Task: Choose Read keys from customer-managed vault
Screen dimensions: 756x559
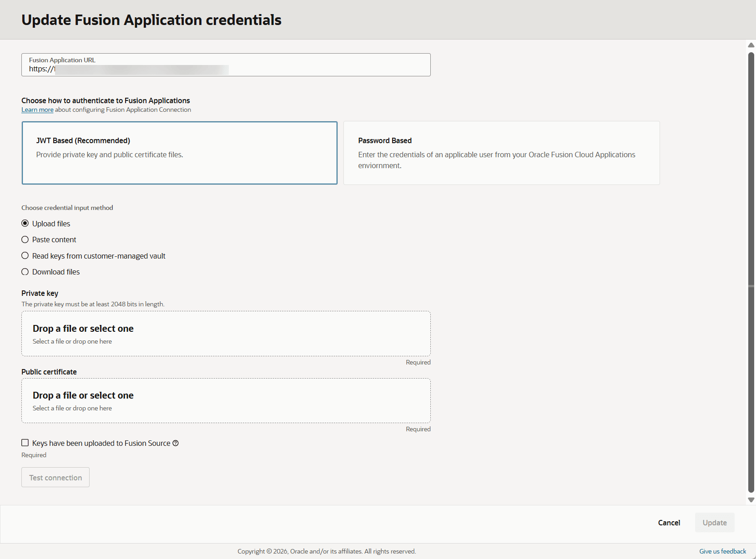Action: pyautogui.click(x=25, y=256)
